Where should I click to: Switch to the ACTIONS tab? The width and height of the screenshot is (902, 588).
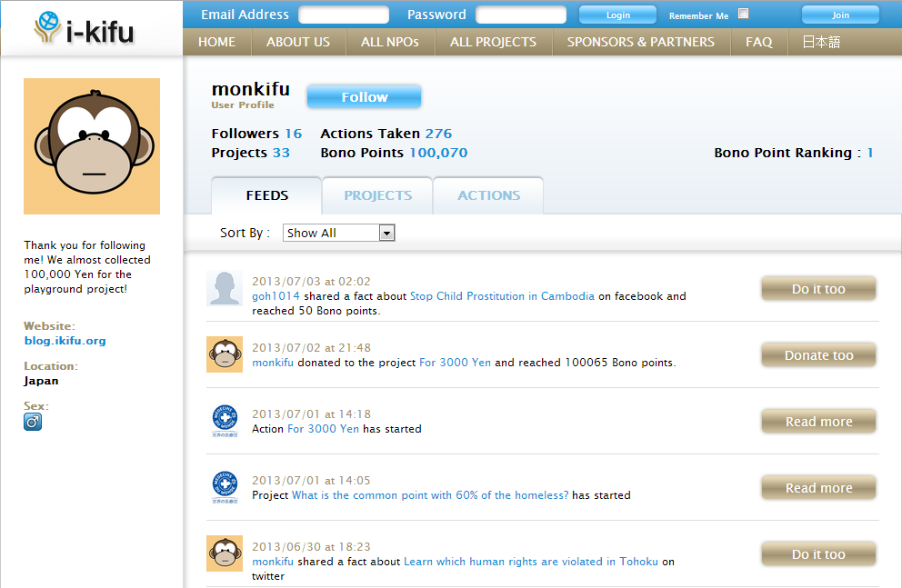[x=488, y=195]
